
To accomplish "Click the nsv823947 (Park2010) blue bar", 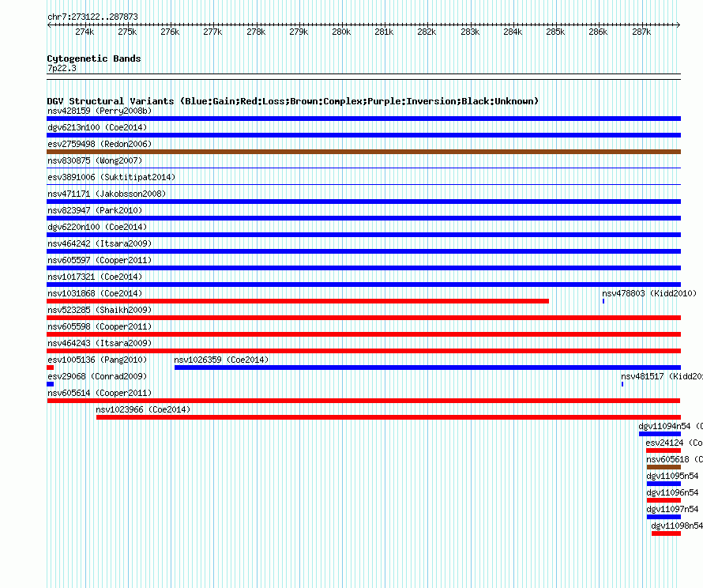I will tap(363, 218).
